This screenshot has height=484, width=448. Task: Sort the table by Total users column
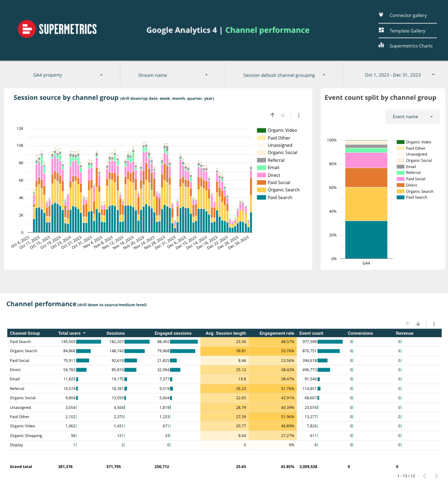click(x=71, y=333)
